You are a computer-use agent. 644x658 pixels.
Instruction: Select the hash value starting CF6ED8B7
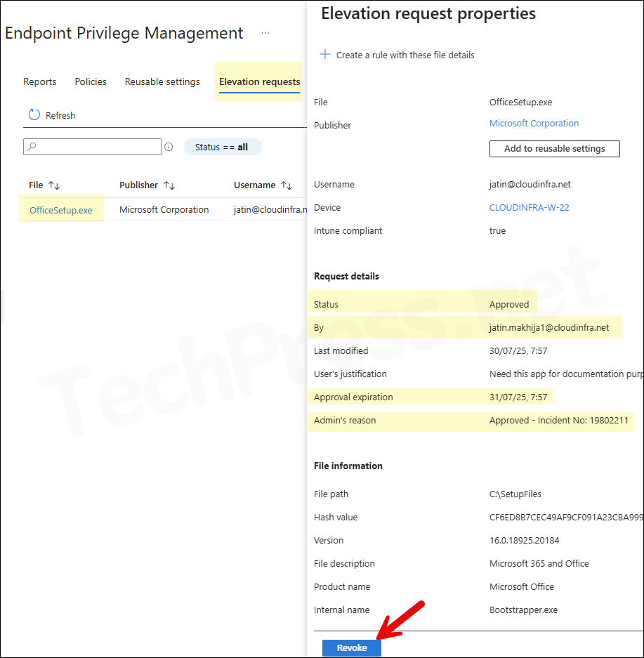[x=566, y=517]
